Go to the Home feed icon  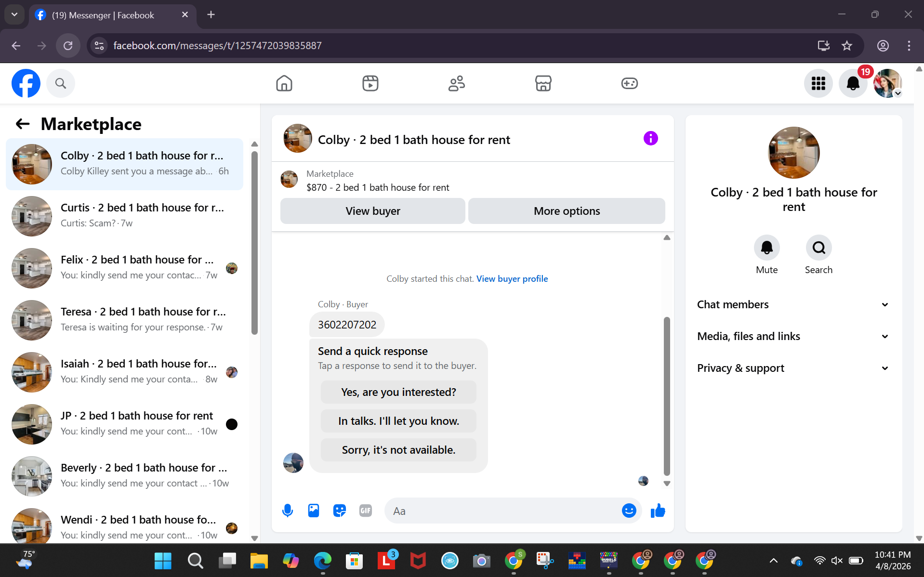pos(284,83)
